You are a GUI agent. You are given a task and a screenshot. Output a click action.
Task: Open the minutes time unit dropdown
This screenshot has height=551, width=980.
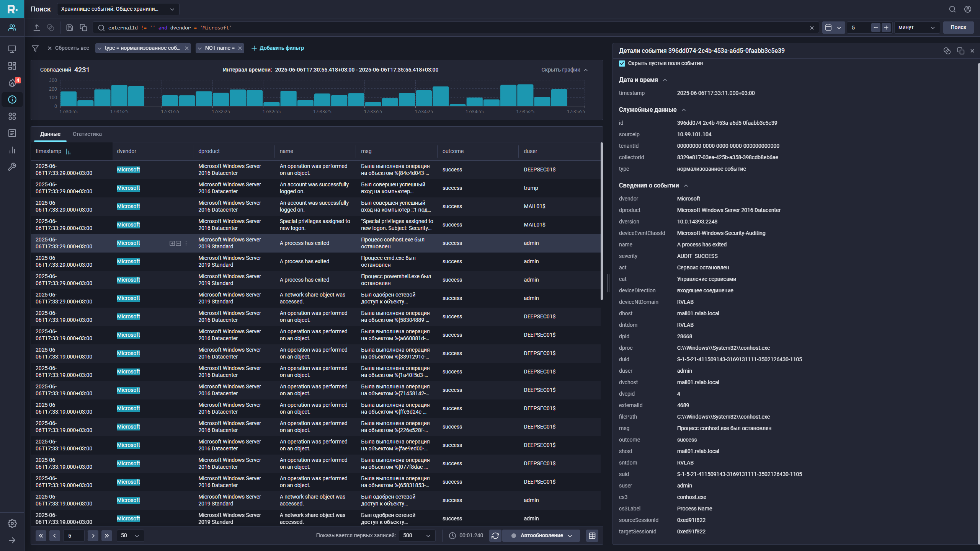coord(916,28)
